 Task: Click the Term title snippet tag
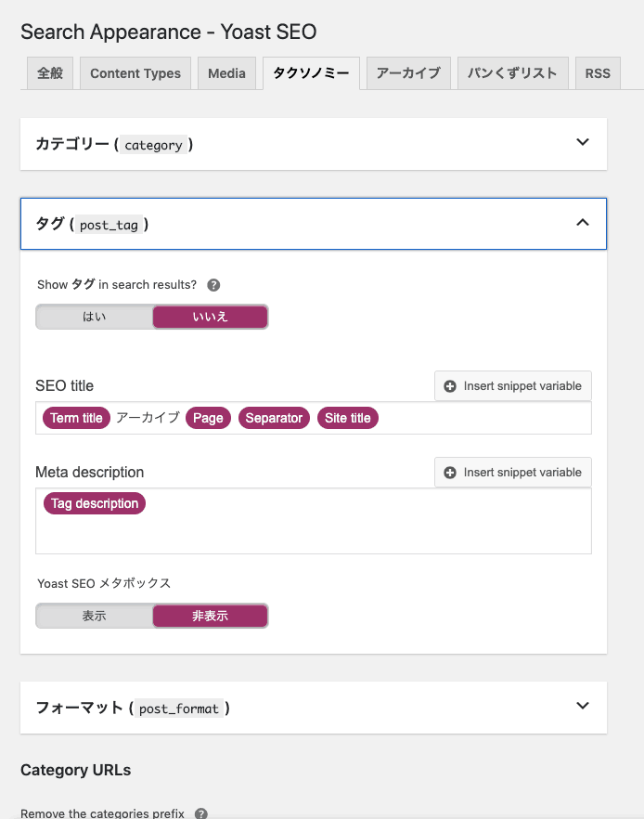coord(76,418)
